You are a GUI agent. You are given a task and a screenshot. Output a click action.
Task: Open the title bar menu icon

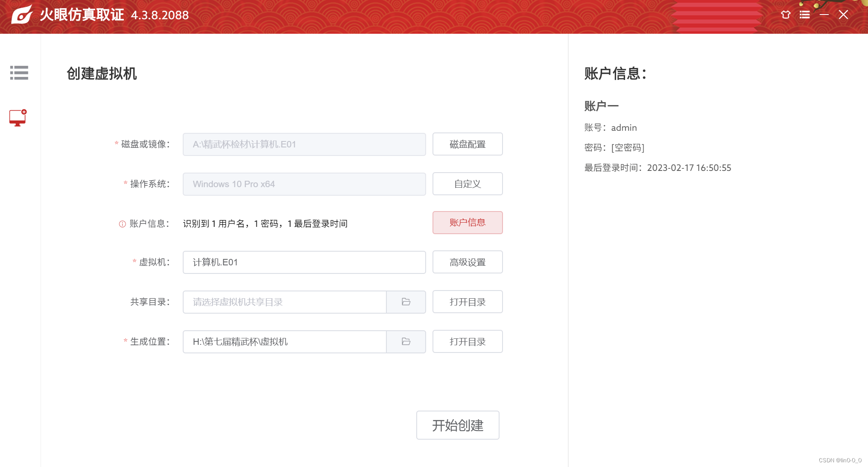805,15
